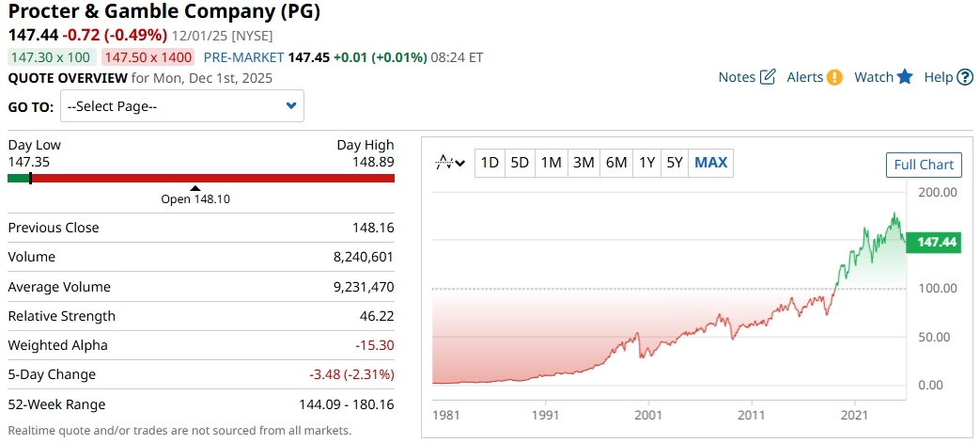Viewport: 980px width, 443px height.
Task: Click the Select Page dropdown arrow
Action: click(291, 106)
